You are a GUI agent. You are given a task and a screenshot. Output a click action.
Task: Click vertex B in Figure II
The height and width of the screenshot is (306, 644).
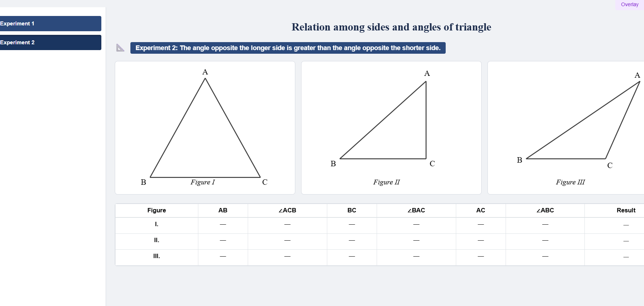(333, 164)
